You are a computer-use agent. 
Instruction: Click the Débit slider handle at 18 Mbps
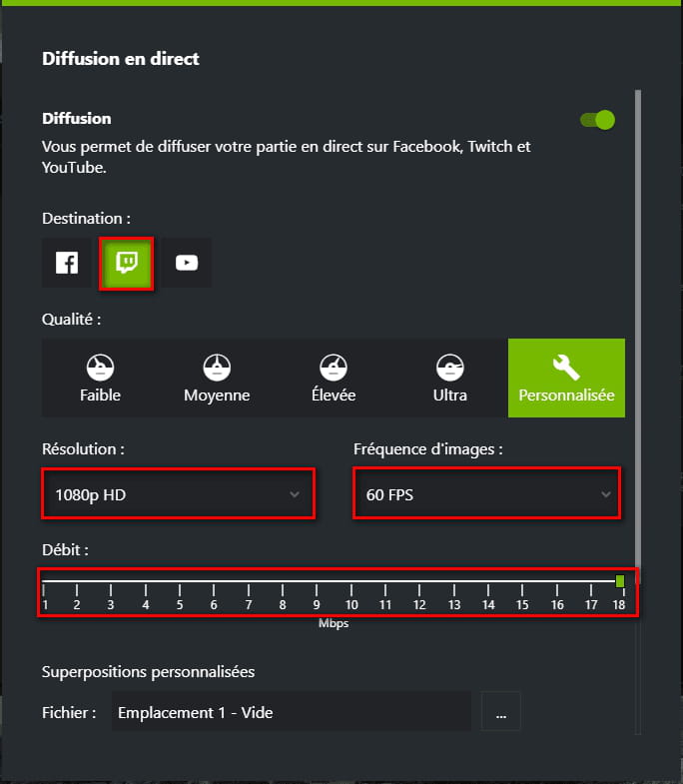point(620,581)
